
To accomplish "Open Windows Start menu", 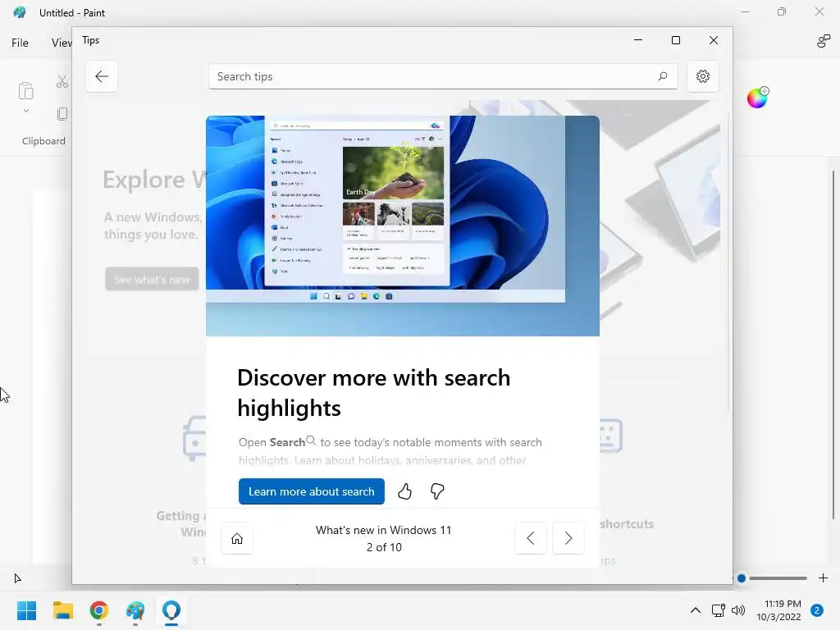I will point(26,610).
